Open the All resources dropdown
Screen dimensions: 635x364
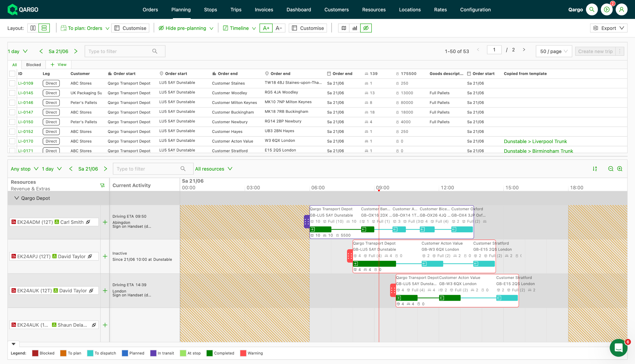click(214, 169)
